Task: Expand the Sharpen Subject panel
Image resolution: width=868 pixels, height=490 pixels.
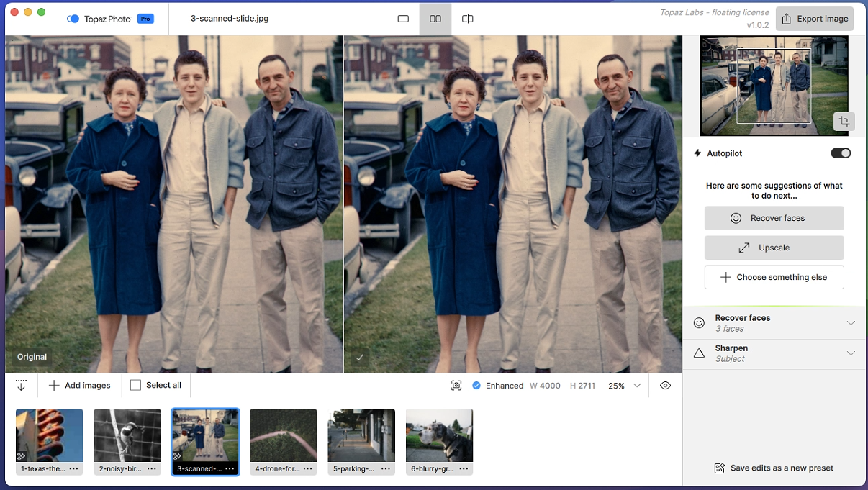Action: (x=850, y=353)
